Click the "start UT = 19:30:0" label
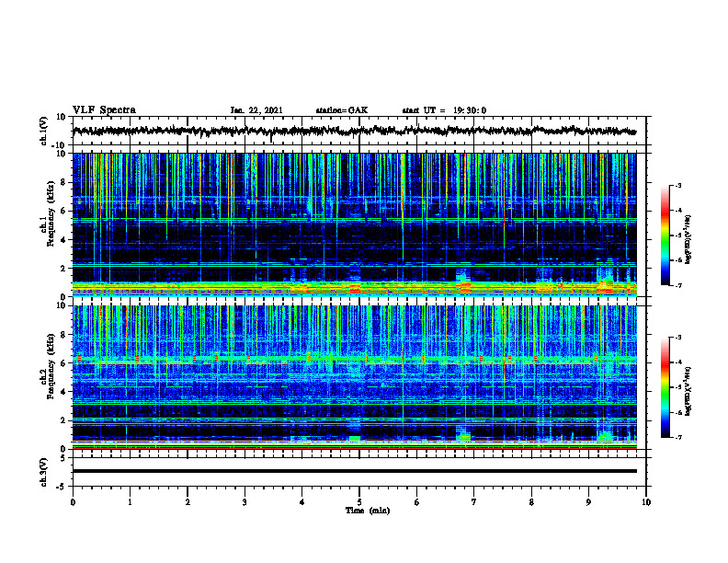Image resolution: width=728 pixels, height=563 pixels. (x=444, y=110)
